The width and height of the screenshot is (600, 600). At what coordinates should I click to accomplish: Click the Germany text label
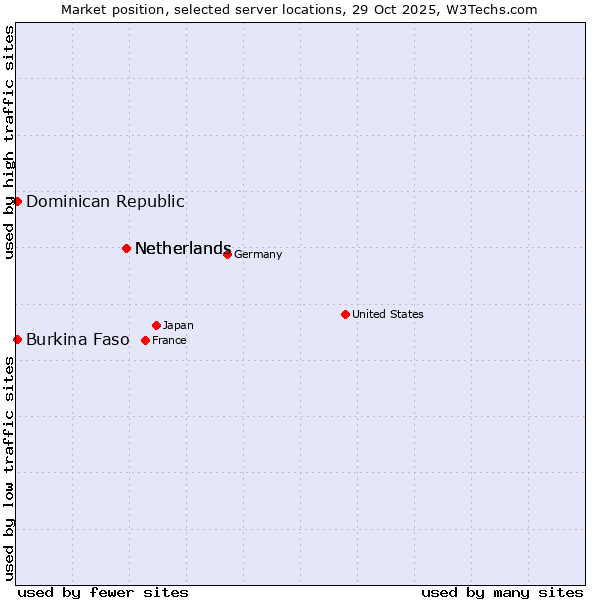[258, 254]
